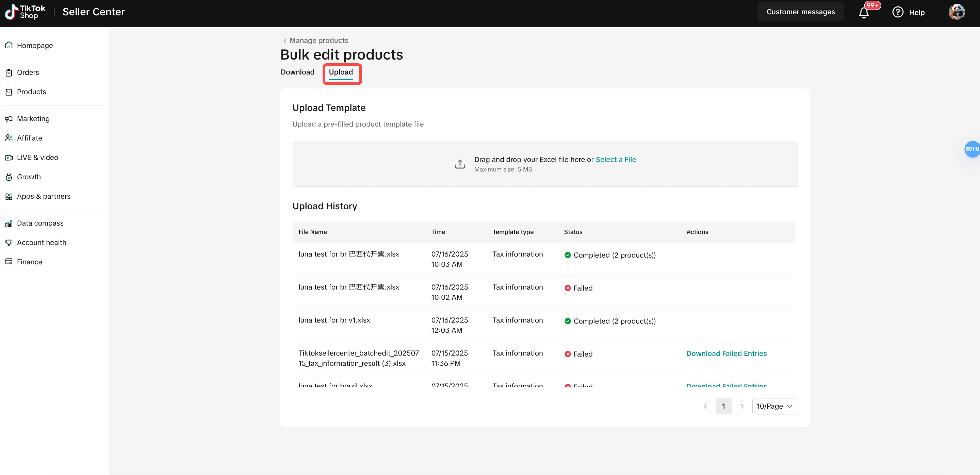Screen dimensions: 980x475
Task: Click the upload arrow icon in drop zone
Action: pos(460,164)
